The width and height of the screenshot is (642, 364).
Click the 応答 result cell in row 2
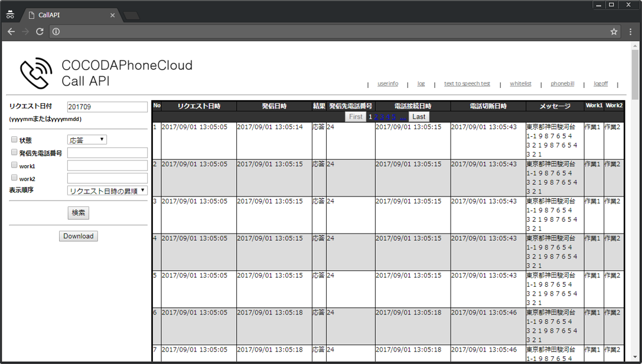319,178
